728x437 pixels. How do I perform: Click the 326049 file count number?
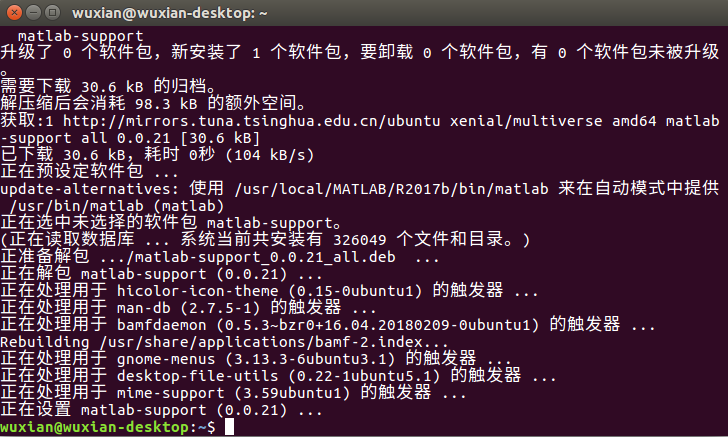click(359, 240)
